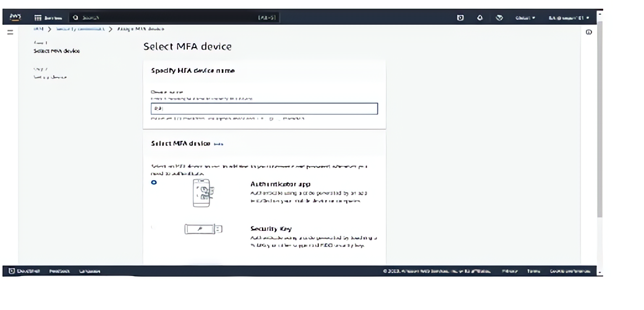Click the Security Key USB illustration
This screenshot has width=644, height=310.
[x=203, y=229]
